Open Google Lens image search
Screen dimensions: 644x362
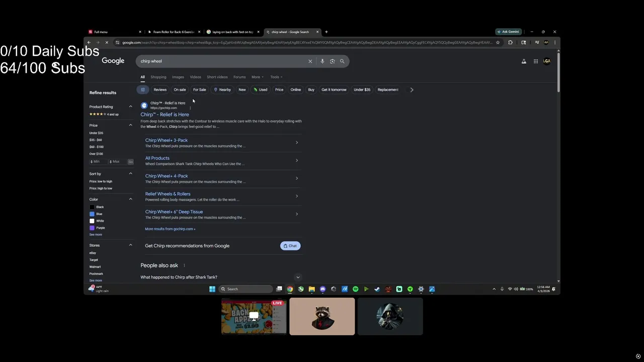pos(332,61)
